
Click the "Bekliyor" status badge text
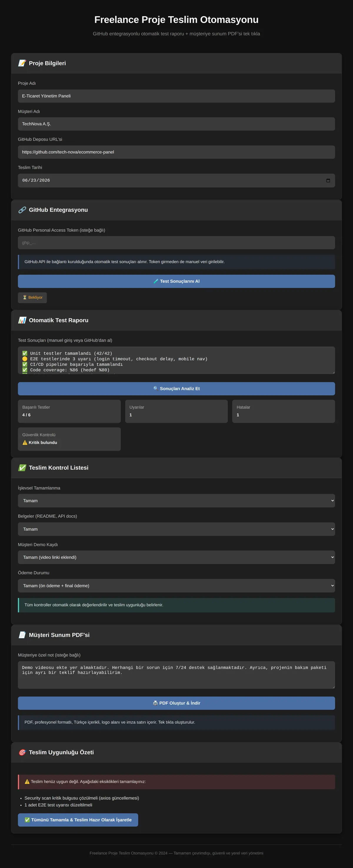[35, 298]
